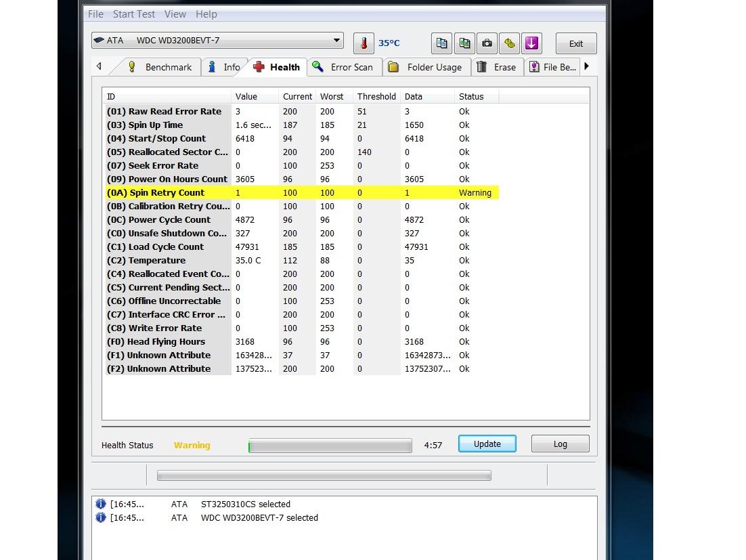Click the copy text to clipboard icon
The width and height of the screenshot is (746, 560).
point(441,43)
